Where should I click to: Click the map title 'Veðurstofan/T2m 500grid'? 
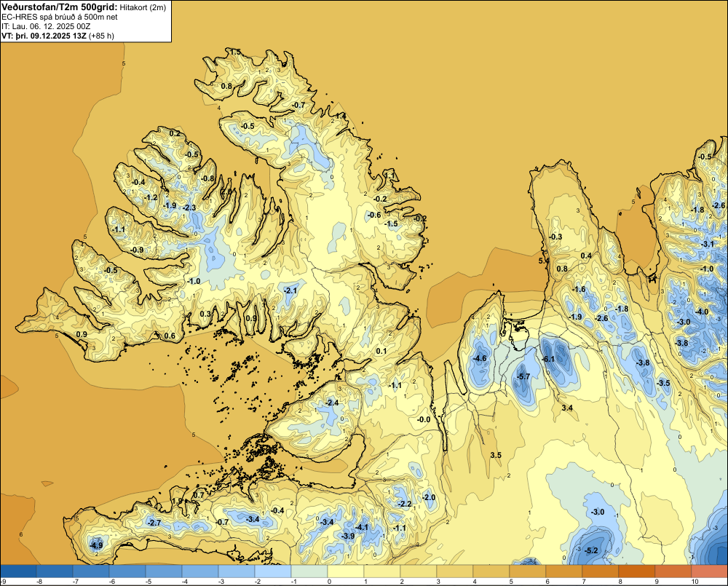[x=59, y=7]
